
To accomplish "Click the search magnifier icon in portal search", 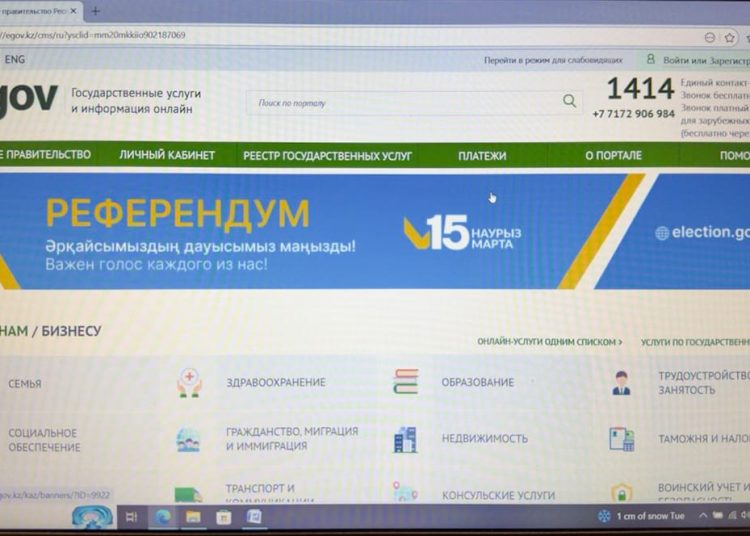I will (x=569, y=101).
